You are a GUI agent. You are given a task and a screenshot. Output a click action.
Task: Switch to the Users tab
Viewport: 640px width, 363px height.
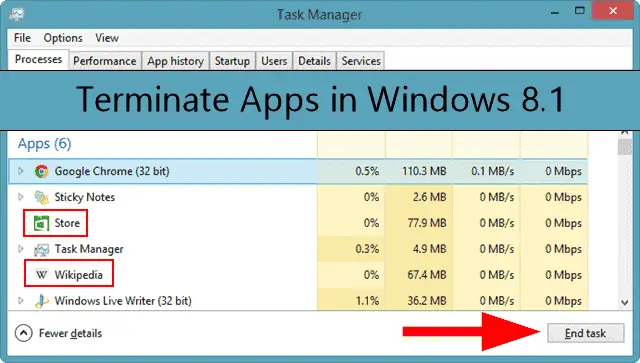pyautogui.click(x=274, y=61)
